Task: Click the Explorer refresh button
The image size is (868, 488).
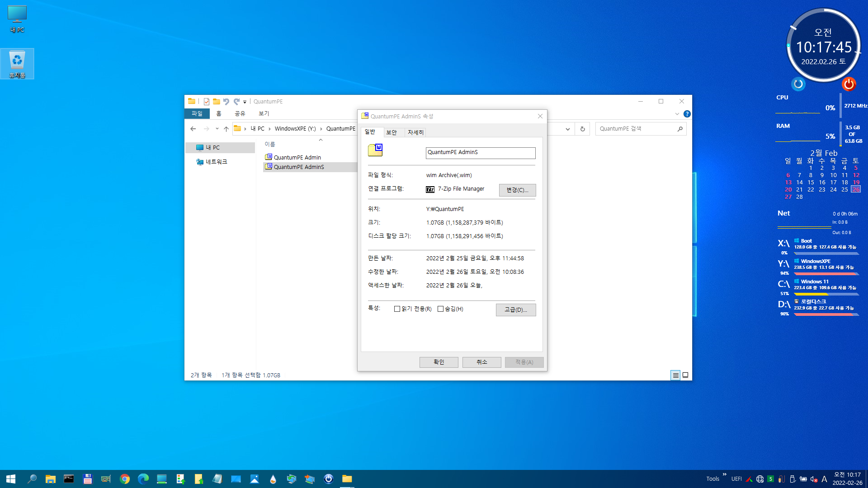Action: coord(582,129)
